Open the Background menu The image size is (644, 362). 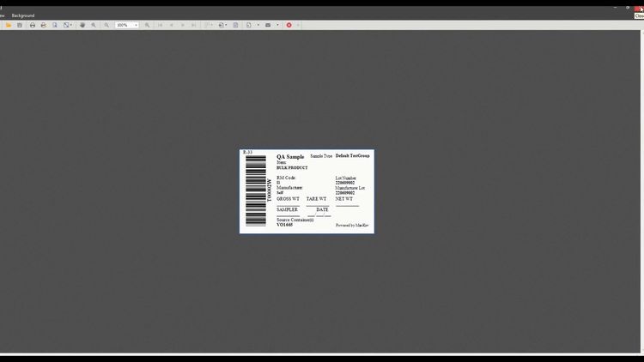(23, 15)
